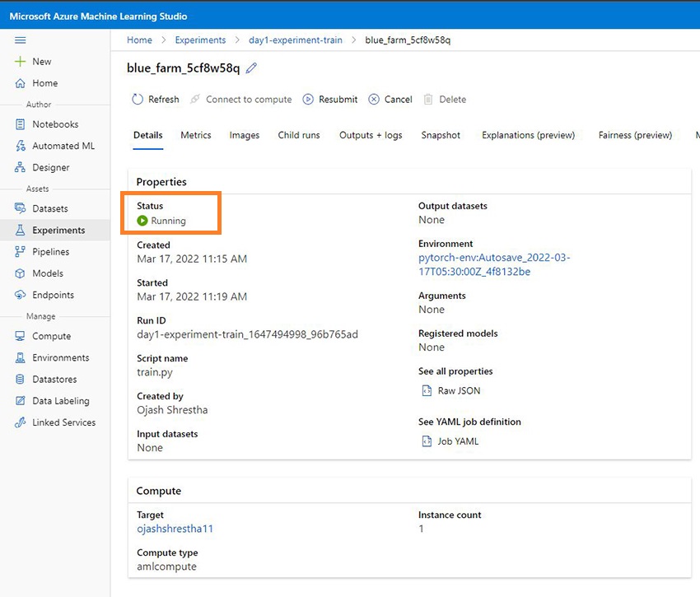Navigate to day1-experiment-train breadcrumb
The width and height of the screenshot is (700, 597).
pyautogui.click(x=295, y=40)
